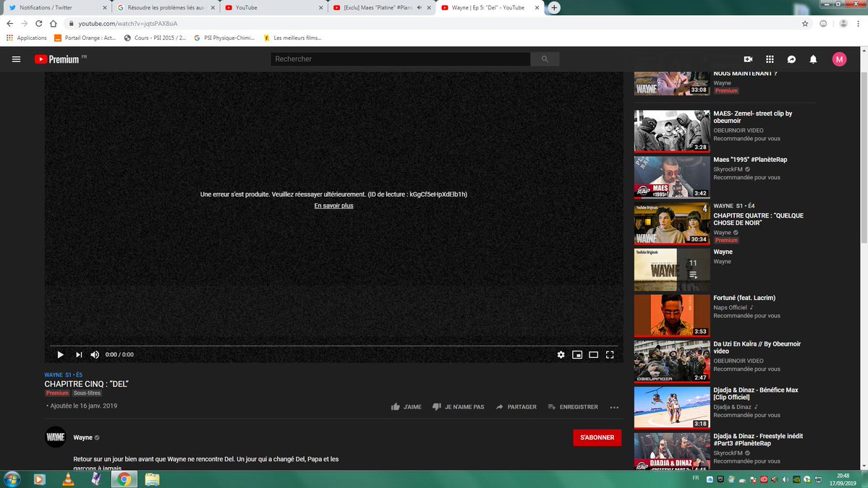Image resolution: width=868 pixels, height=488 pixels.
Task: Open the YouTube apps grid icon
Action: click(770, 59)
